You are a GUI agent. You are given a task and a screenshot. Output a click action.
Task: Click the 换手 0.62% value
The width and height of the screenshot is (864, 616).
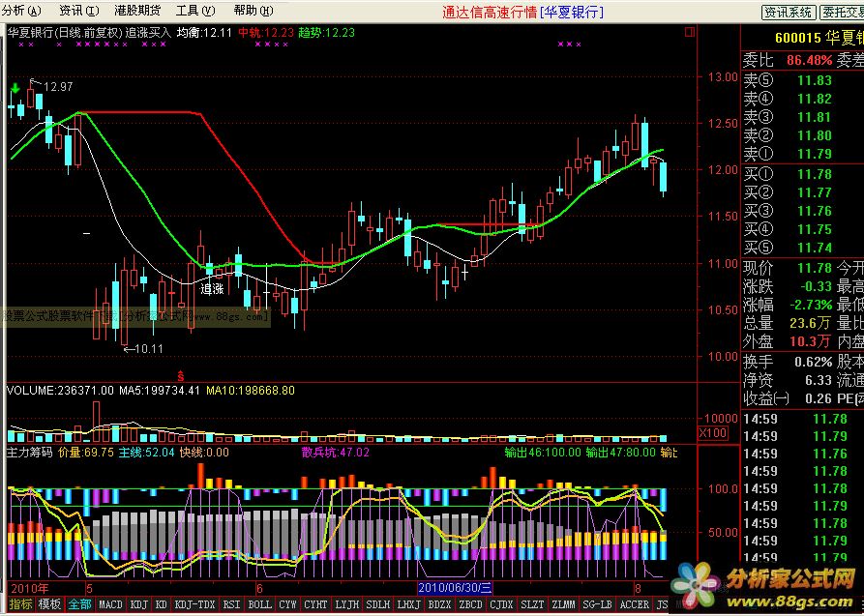coord(813,362)
